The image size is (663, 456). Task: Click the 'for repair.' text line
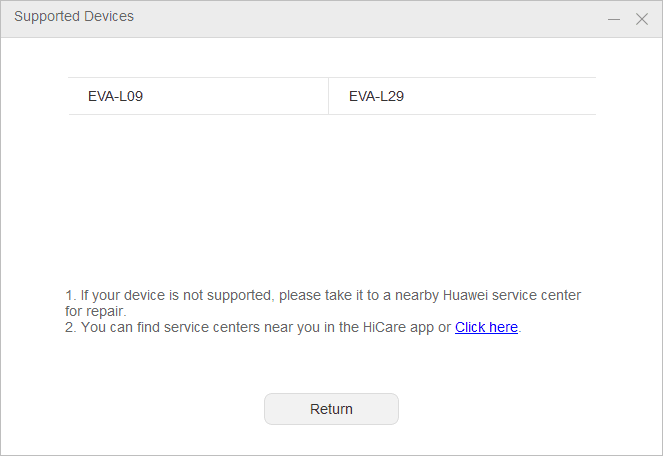click(96, 311)
